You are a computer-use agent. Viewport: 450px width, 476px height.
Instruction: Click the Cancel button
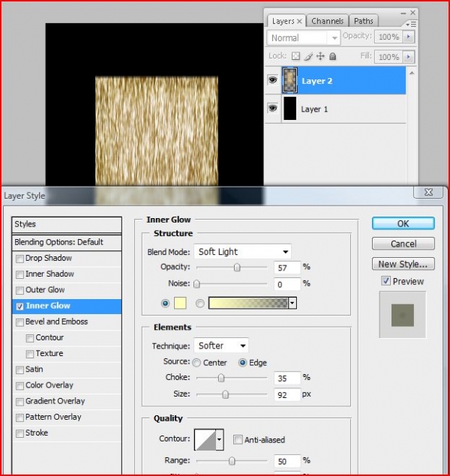coord(403,244)
